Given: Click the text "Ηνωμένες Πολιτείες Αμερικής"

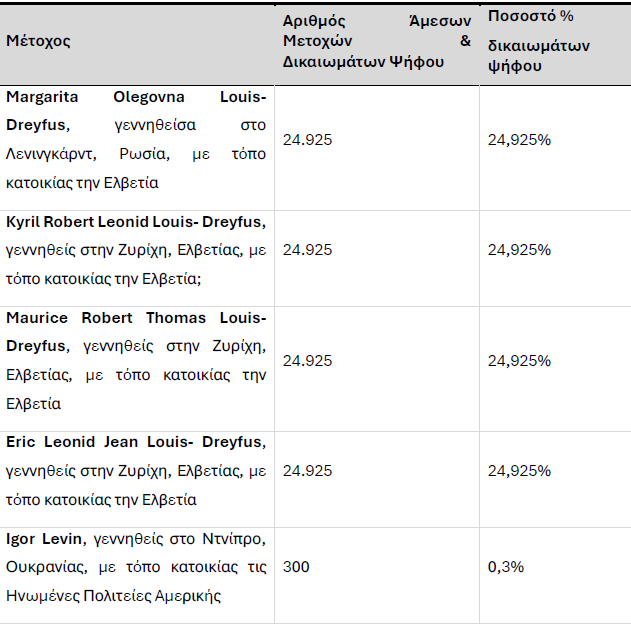Looking at the screenshot, I should tap(113, 596).
